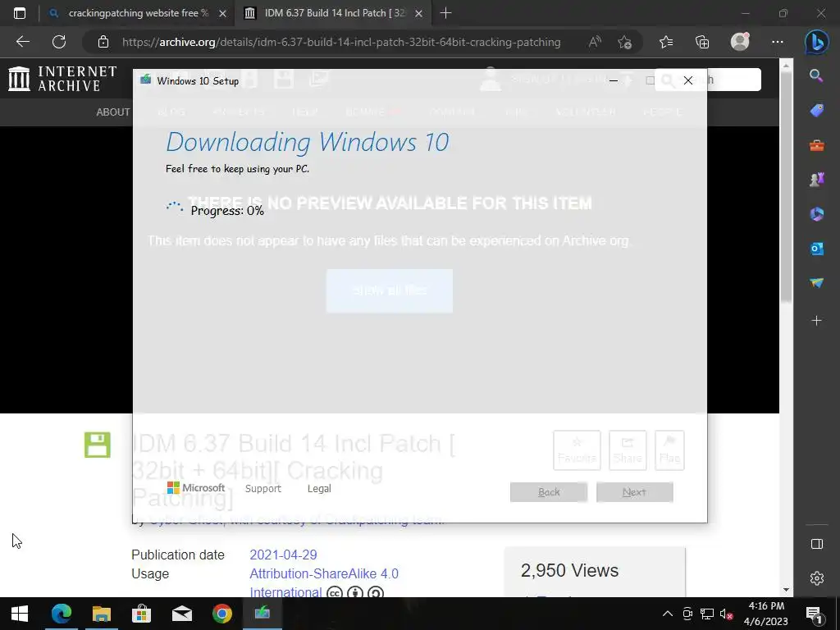Add a site to the sidebar
This screenshot has height=630, width=840.
click(816, 321)
